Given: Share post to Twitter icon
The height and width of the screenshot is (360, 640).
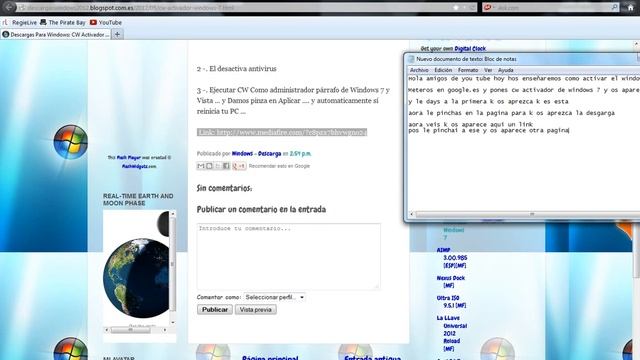Looking at the screenshot, I should (x=218, y=166).
